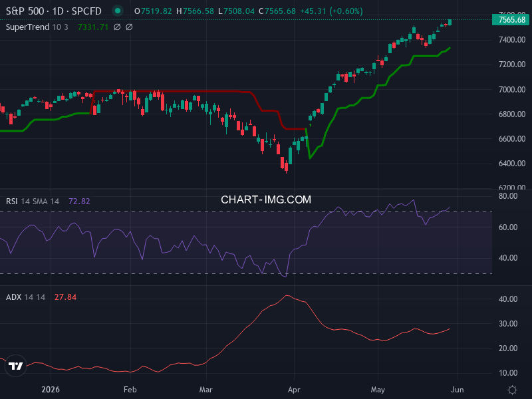The width and height of the screenshot is (532, 399).
Task: Click first null-value symbol after SuperTrend
Action: coord(117,27)
